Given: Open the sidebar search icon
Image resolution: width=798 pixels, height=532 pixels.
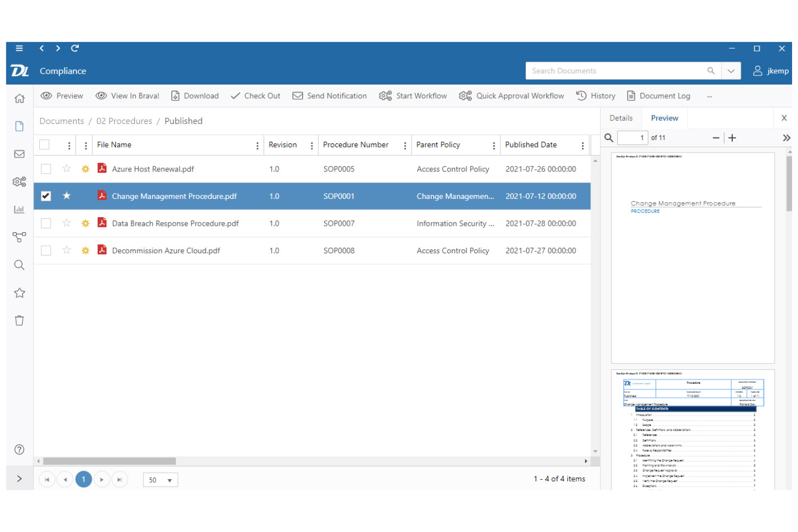Looking at the screenshot, I should click(x=19, y=265).
